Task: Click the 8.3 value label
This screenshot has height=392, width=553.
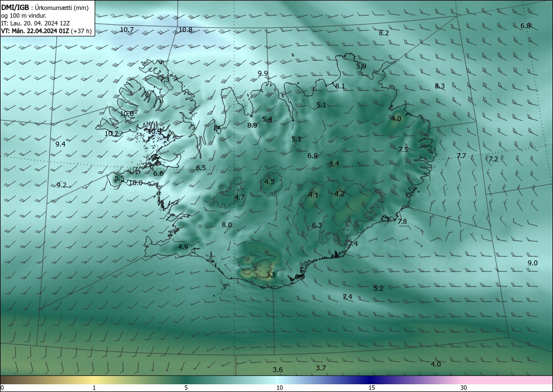Action: tap(440, 86)
